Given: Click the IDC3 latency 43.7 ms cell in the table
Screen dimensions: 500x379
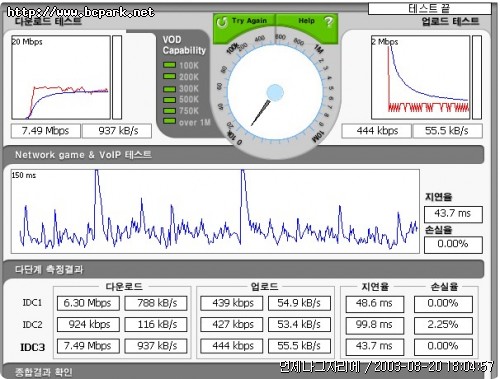Looking at the screenshot, I should coord(375,347).
